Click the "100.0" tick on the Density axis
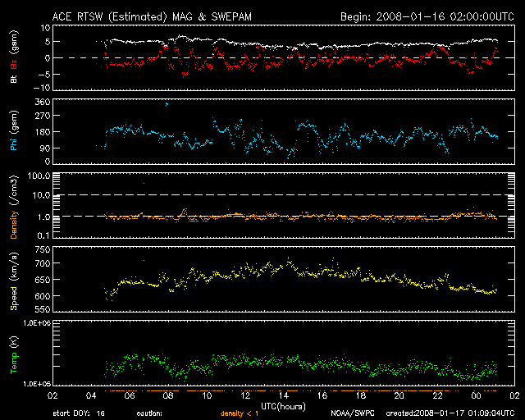 (x=39, y=176)
